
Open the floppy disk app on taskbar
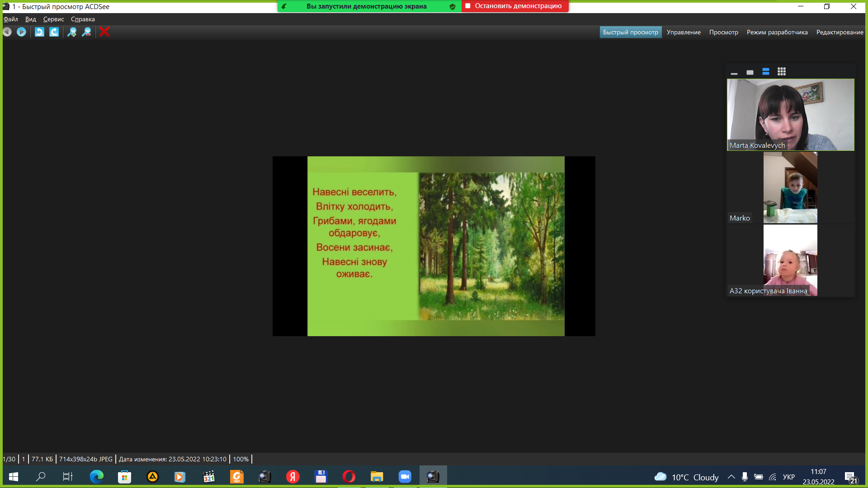[x=321, y=477]
